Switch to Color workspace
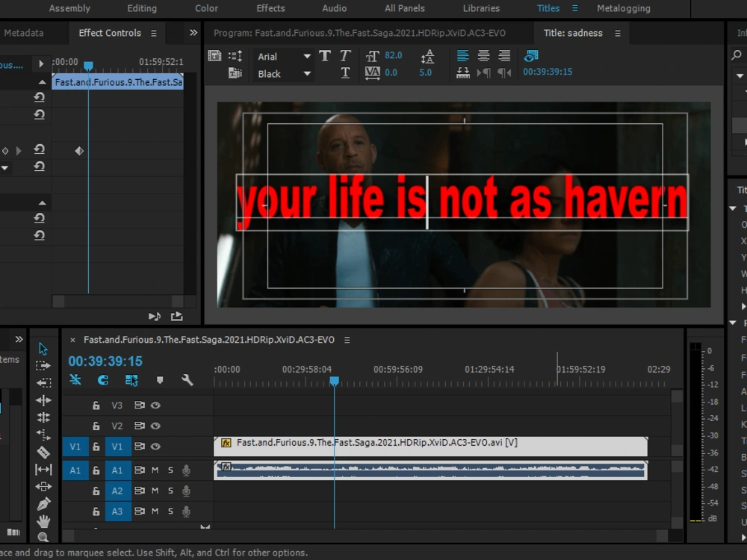This screenshot has width=747, height=560. (x=206, y=8)
